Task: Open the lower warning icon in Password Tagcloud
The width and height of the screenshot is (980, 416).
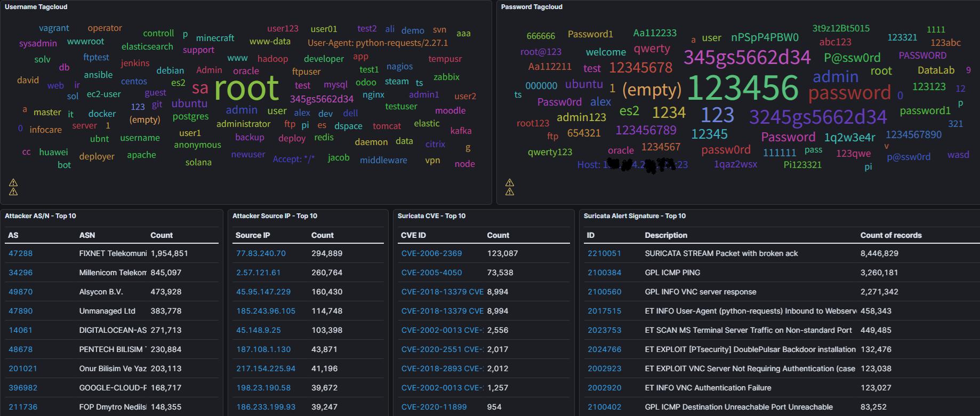Action: pyautogui.click(x=510, y=191)
